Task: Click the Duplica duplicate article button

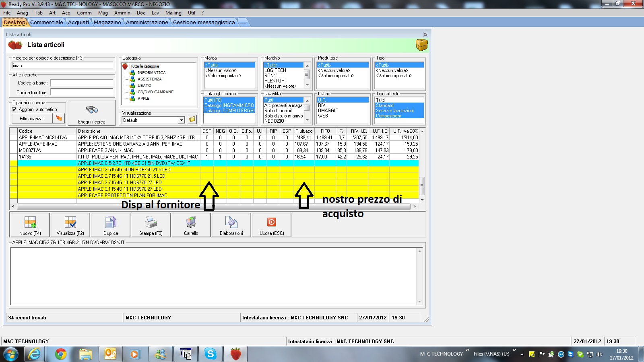Action: 111,225
